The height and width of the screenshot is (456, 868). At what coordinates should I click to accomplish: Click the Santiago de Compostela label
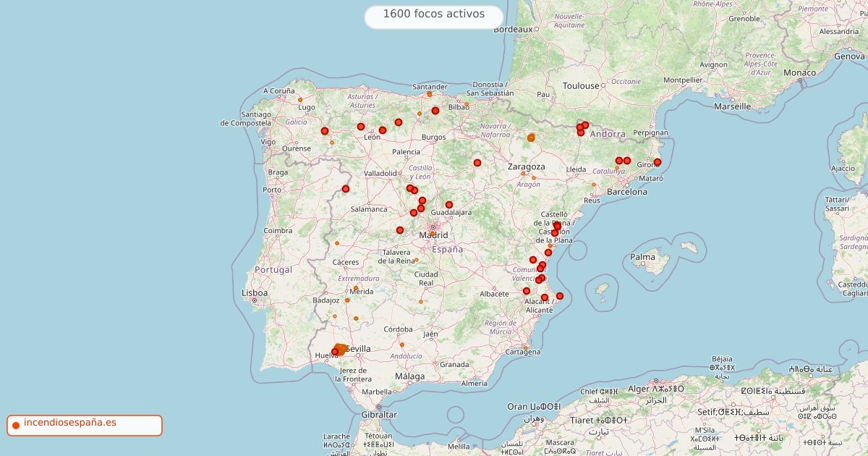(246, 119)
